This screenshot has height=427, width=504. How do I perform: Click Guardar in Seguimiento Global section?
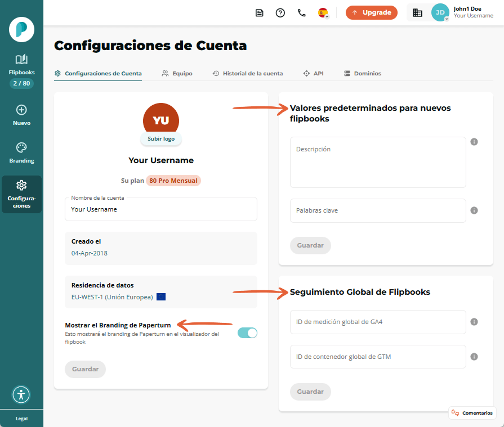310,392
